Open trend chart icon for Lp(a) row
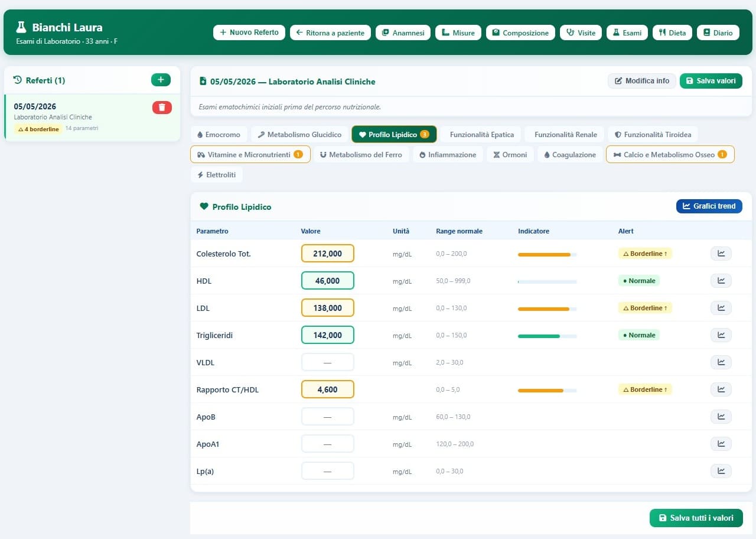The height and width of the screenshot is (539, 756). click(x=721, y=471)
